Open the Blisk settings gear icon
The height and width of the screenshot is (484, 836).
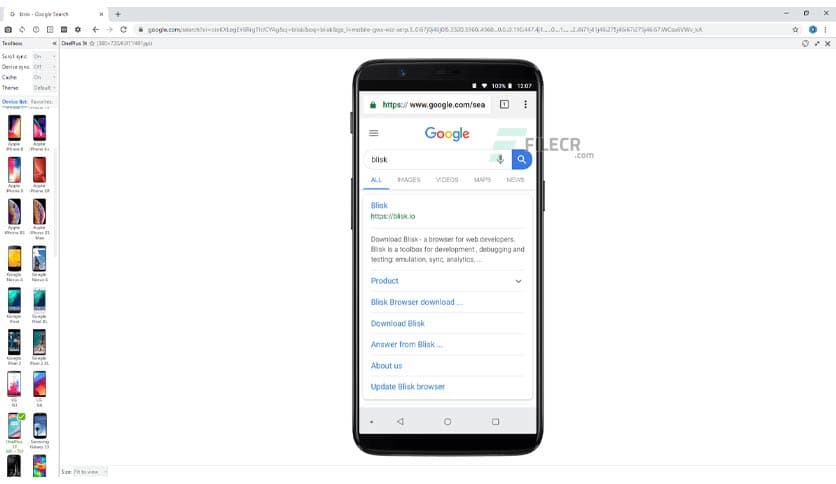(78, 30)
